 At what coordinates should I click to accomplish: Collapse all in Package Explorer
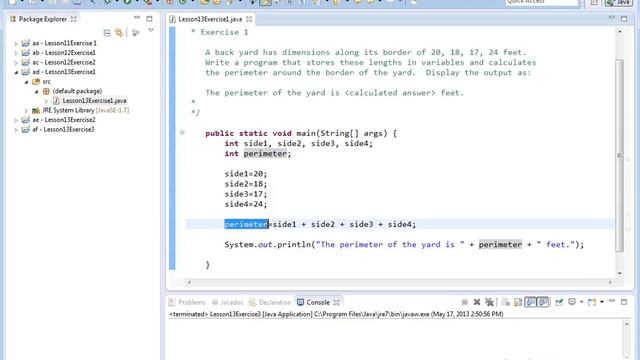coord(107,33)
